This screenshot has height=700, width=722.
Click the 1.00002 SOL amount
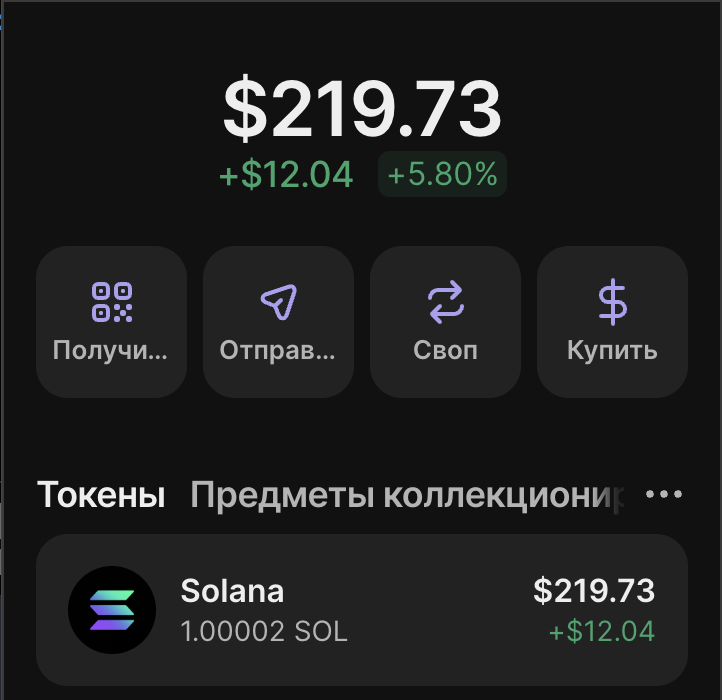pyautogui.click(x=264, y=632)
